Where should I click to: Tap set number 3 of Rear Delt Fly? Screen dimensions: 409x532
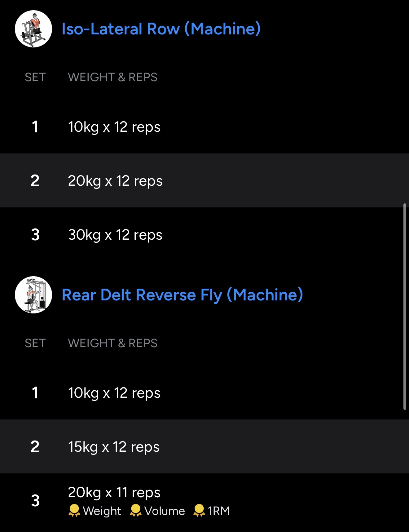click(x=35, y=500)
